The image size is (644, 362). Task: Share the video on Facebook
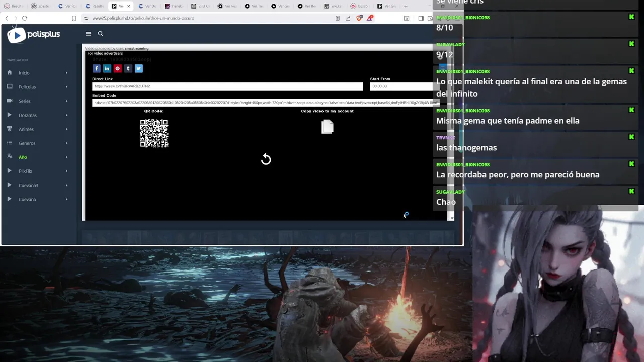tap(96, 68)
